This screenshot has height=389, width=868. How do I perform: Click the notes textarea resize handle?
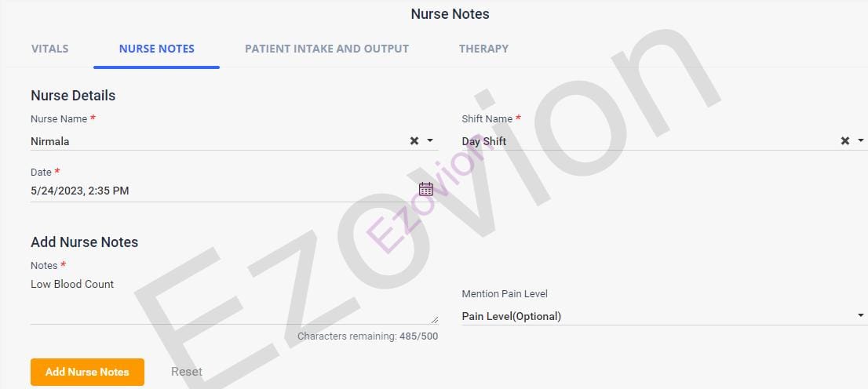click(x=435, y=319)
